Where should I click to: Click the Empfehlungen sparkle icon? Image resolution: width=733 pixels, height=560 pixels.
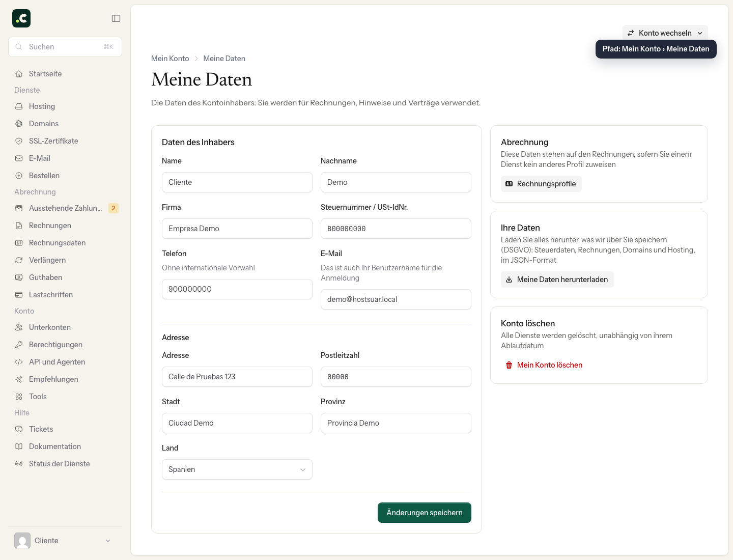point(19,379)
